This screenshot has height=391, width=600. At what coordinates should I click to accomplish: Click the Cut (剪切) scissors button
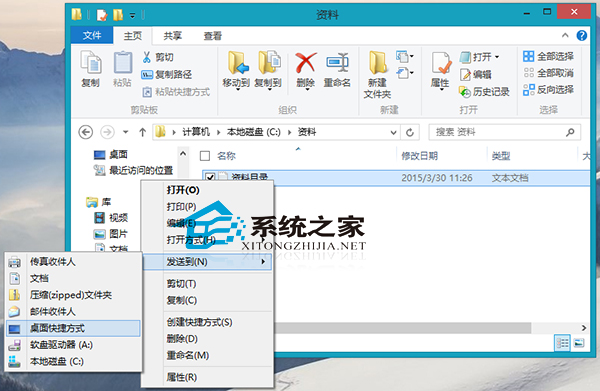tap(158, 57)
